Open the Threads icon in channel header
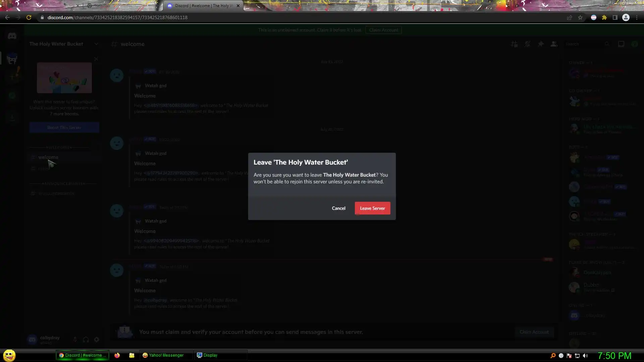The image size is (644, 362). (514, 44)
